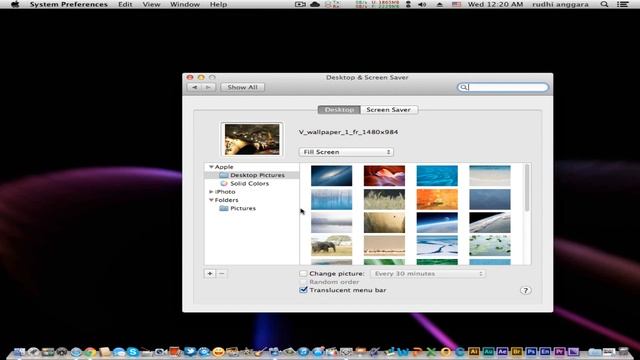This screenshot has height=360, width=640.
Task: Collapse the Apple group triangle
Action: click(x=211, y=167)
